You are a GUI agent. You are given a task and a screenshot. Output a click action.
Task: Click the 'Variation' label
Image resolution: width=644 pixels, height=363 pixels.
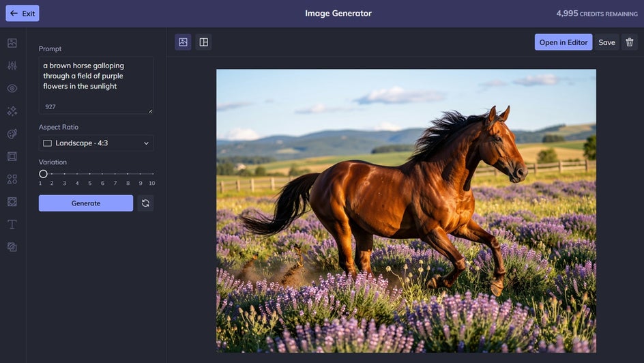53,162
